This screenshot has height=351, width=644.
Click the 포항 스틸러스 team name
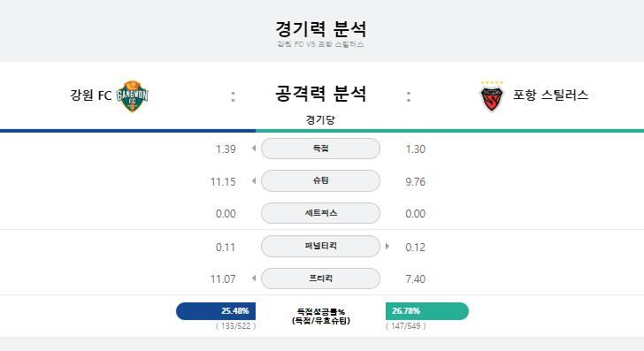pyautogui.click(x=550, y=95)
